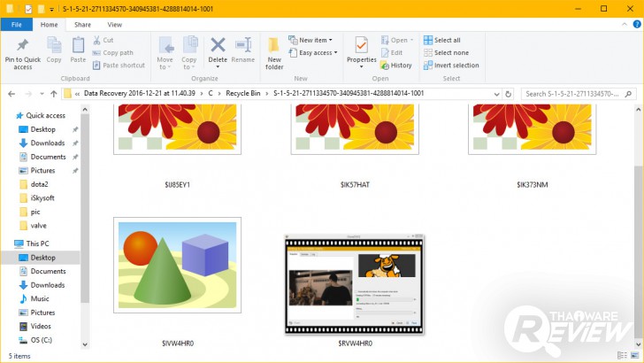Open address bar history dropdown
The height and width of the screenshot is (363, 644).
[496, 94]
